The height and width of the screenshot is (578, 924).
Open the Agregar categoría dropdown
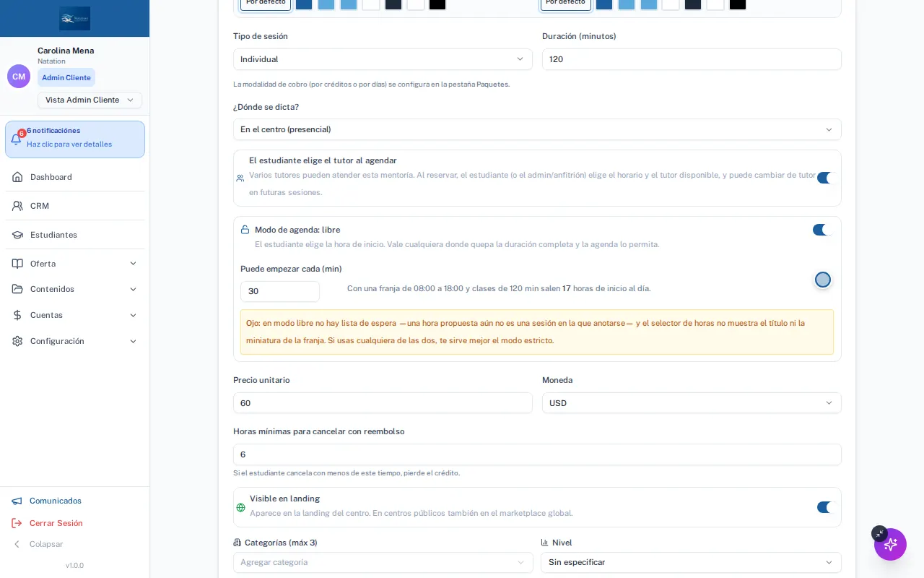pos(383,562)
